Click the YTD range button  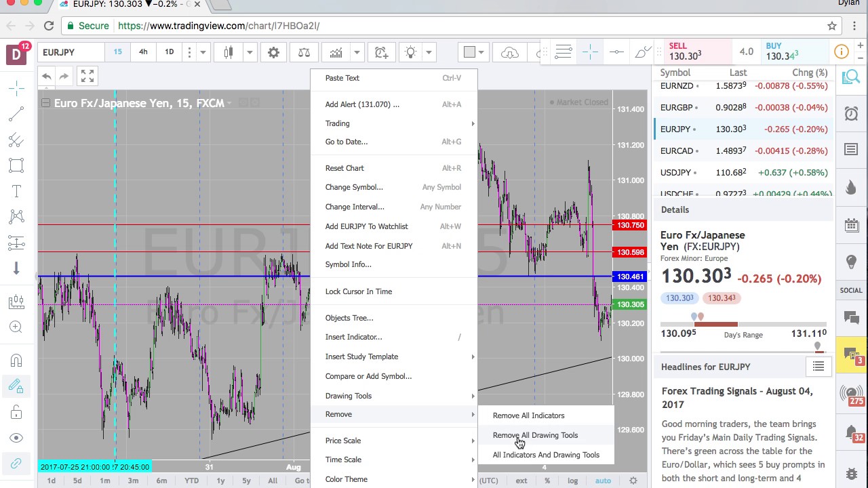click(x=191, y=481)
